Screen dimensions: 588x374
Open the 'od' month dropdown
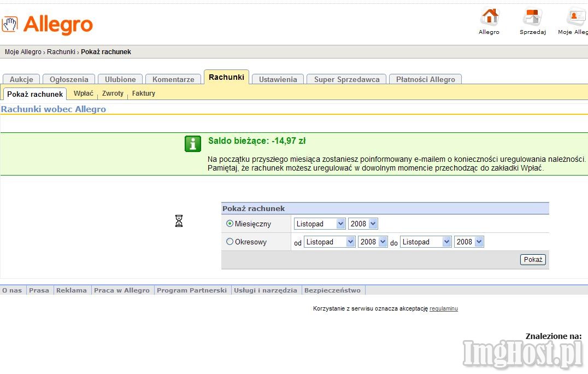[x=330, y=242]
